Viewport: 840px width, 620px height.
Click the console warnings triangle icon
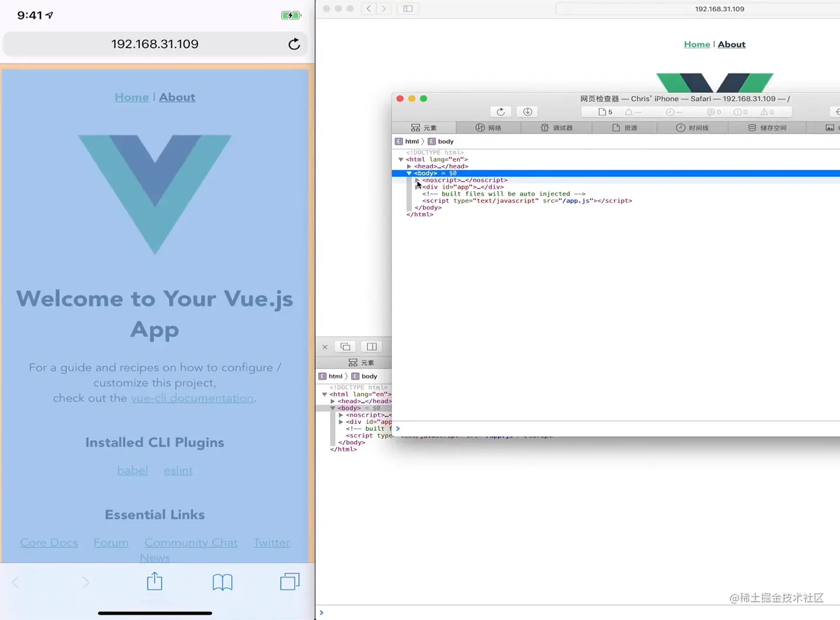coord(767,112)
